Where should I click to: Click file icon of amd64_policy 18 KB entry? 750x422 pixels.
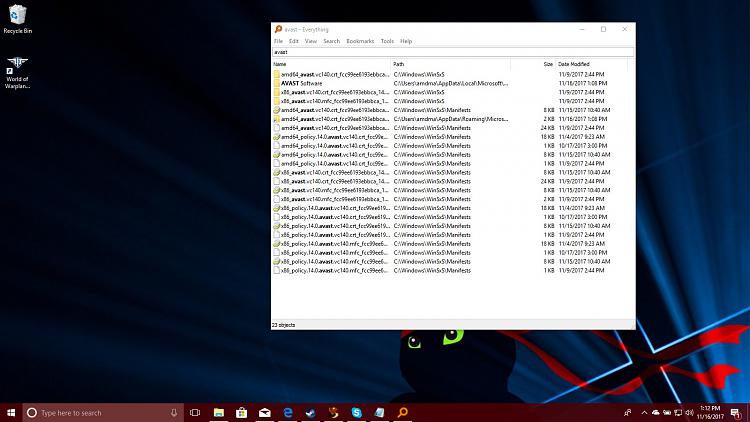point(276,137)
